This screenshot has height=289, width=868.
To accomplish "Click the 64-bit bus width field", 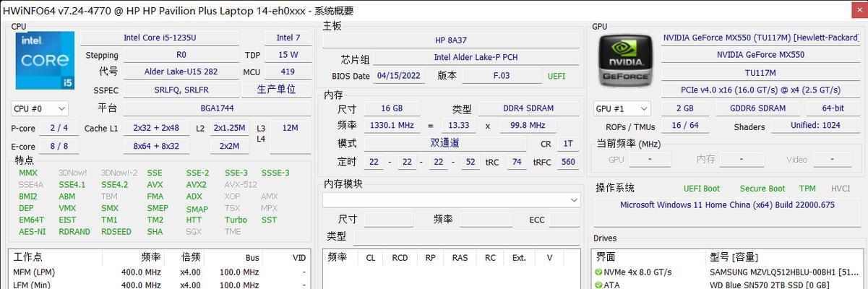I will click(833, 108).
